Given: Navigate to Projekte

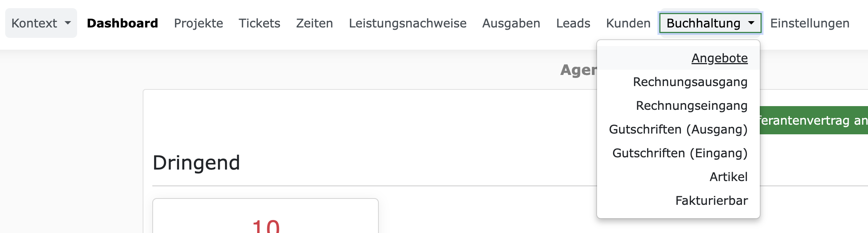Looking at the screenshot, I should pos(199,23).
